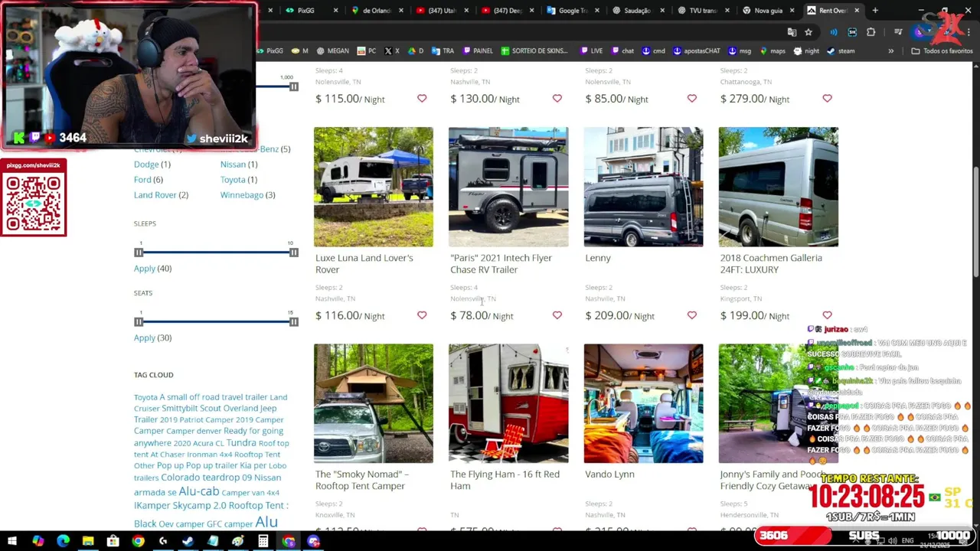This screenshot has height=551, width=980.
Task: Click Colorado tag in tag cloud
Action: (x=181, y=477)
